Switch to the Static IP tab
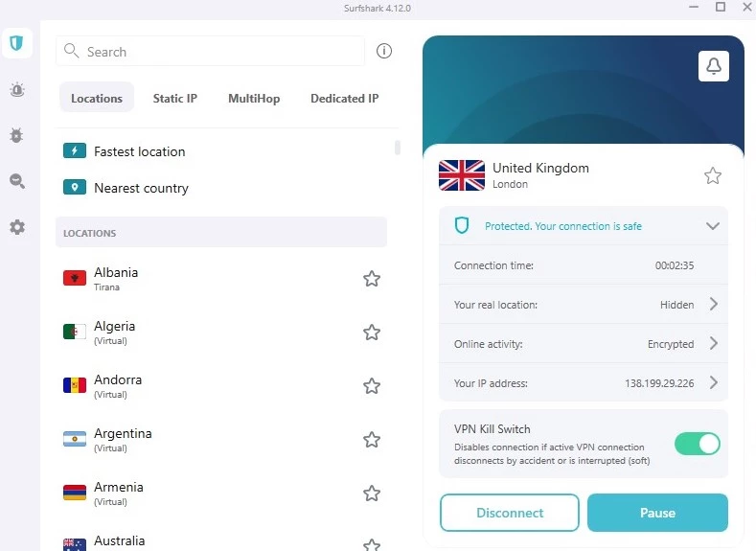Viewport: 756px width, 551px height. [x=175, y=99]
